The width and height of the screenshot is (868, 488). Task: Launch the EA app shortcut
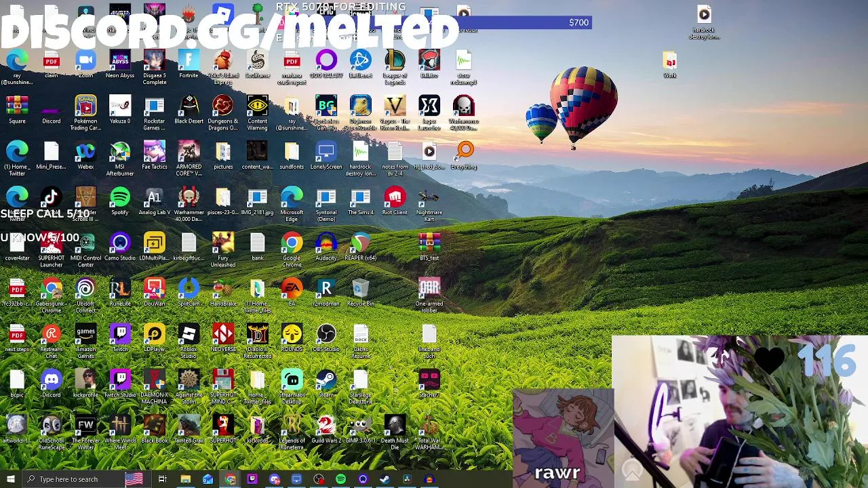(x=292, y=291)
